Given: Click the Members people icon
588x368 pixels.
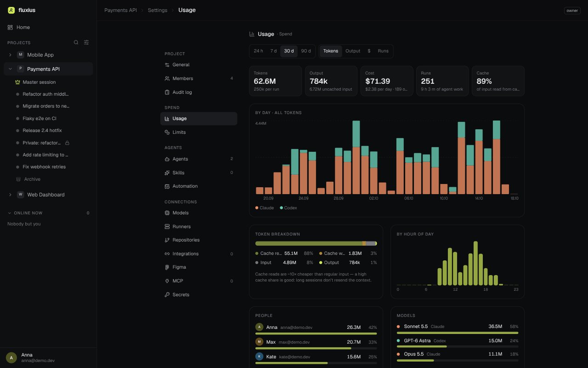Looking at the screenshot, I should coord(167,79).
